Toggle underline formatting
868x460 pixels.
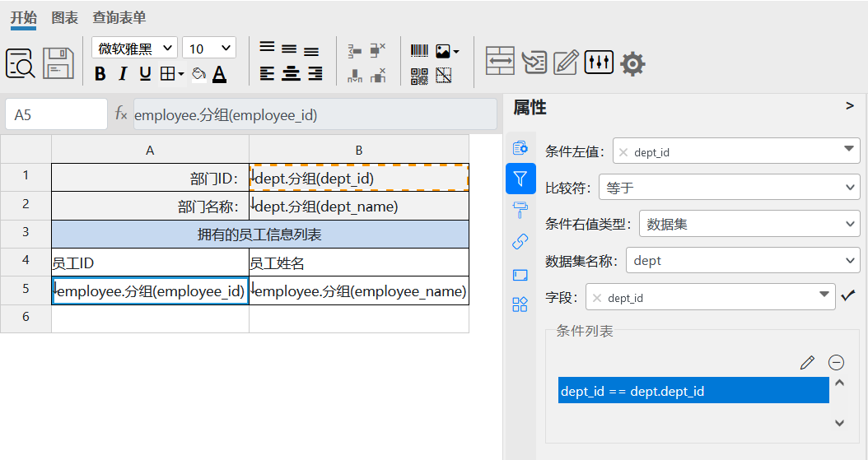click(145, 73)
